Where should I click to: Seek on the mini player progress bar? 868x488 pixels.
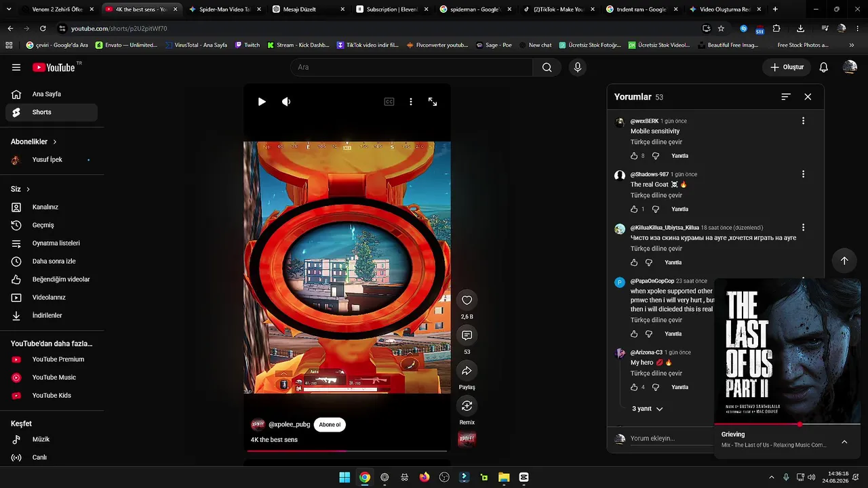tap(787, 424)
